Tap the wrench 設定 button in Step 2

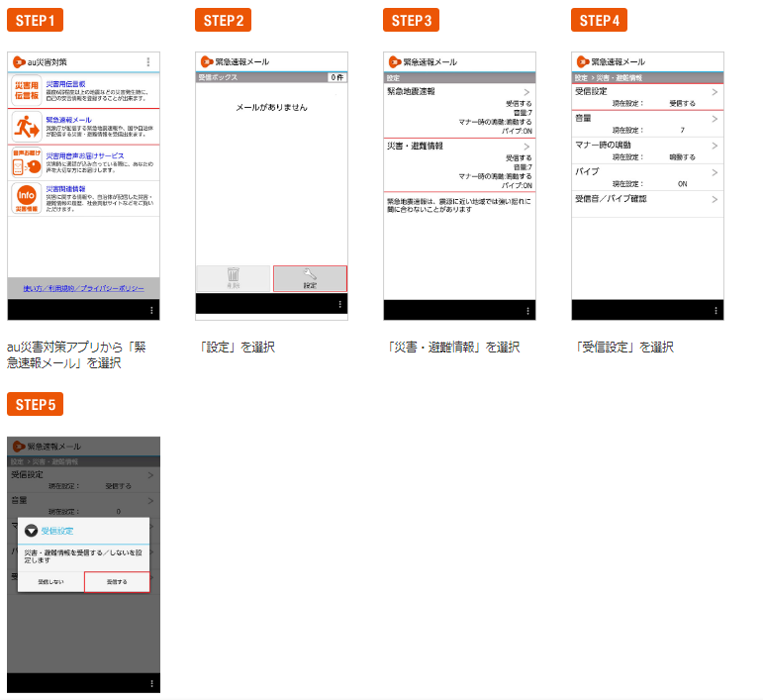310,278
